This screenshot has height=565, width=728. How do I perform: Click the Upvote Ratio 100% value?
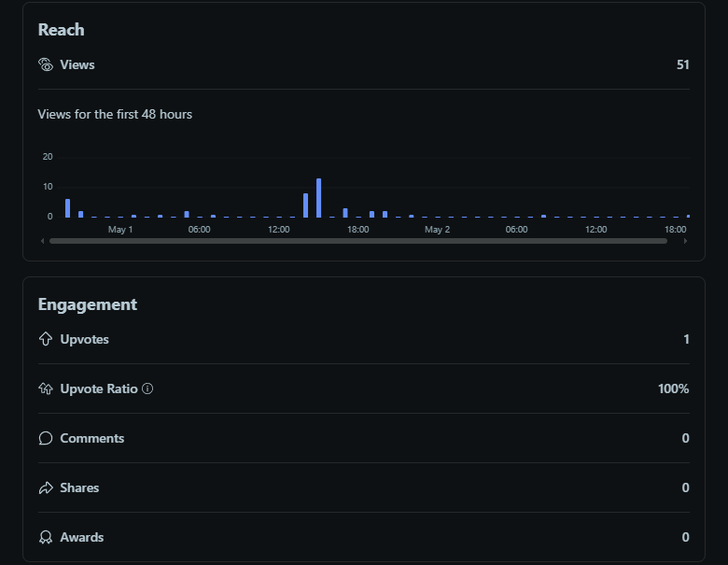(x=673, y=388)
